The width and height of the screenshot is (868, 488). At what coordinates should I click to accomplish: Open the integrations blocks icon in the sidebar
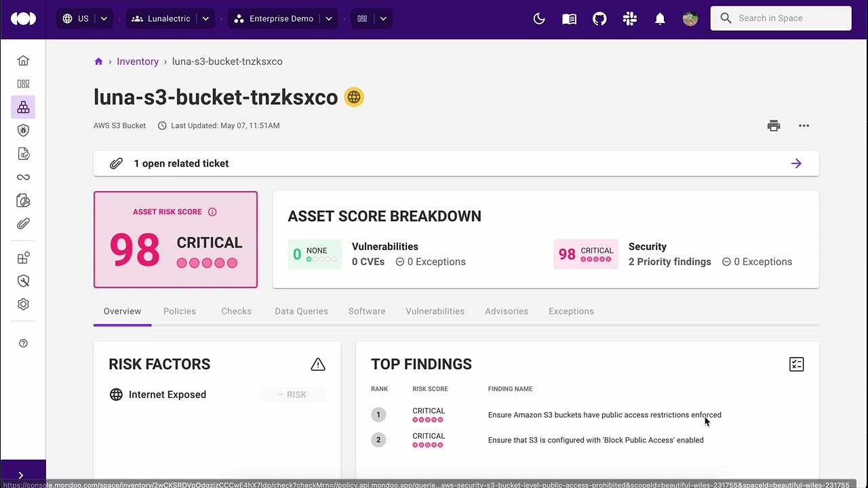[x=23, y=258]
